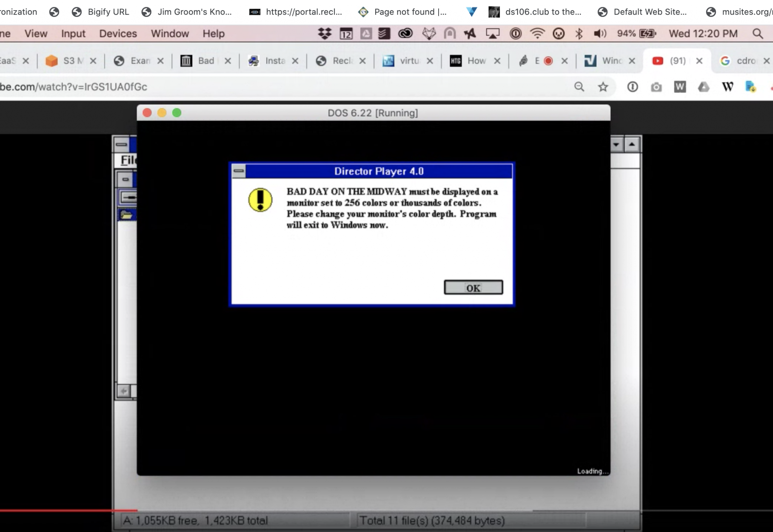Screen dimensions: 773x532
Task: Click the zoom magnifier in address bar
Action: (579, 87)
